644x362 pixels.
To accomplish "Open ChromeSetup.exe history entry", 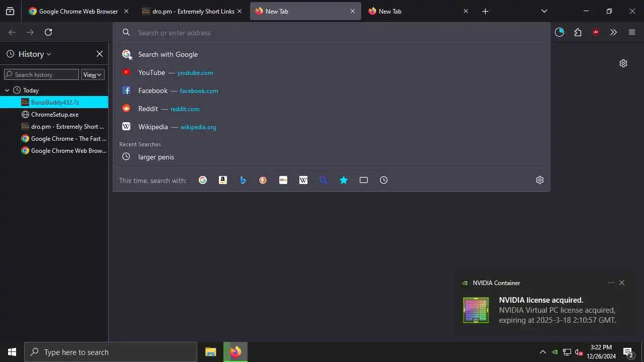I will (54, 115).
